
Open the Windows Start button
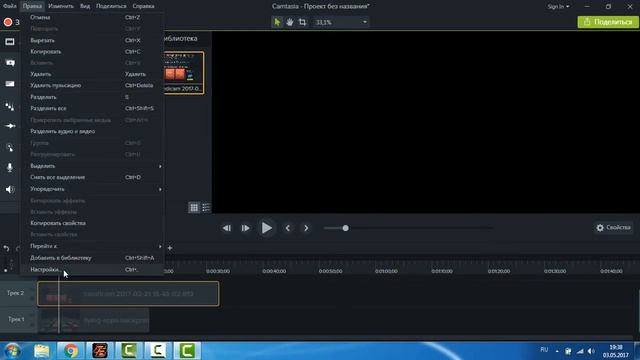point(12,351)
